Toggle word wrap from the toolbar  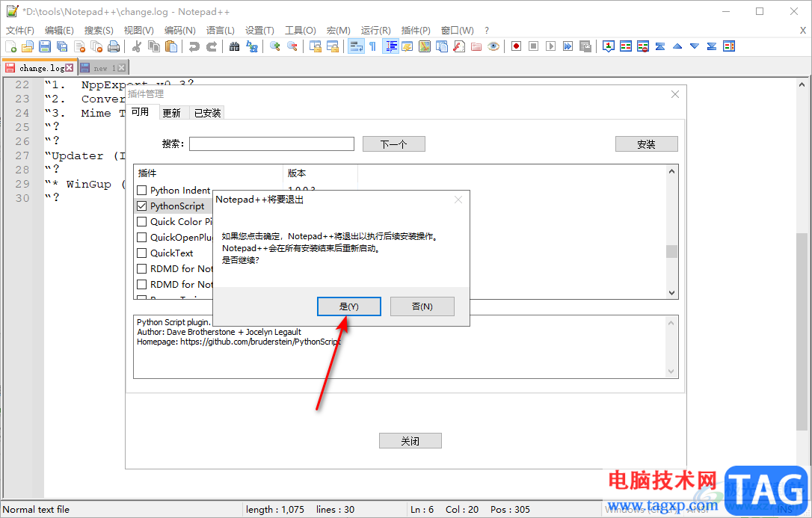[x=356, y=46]
